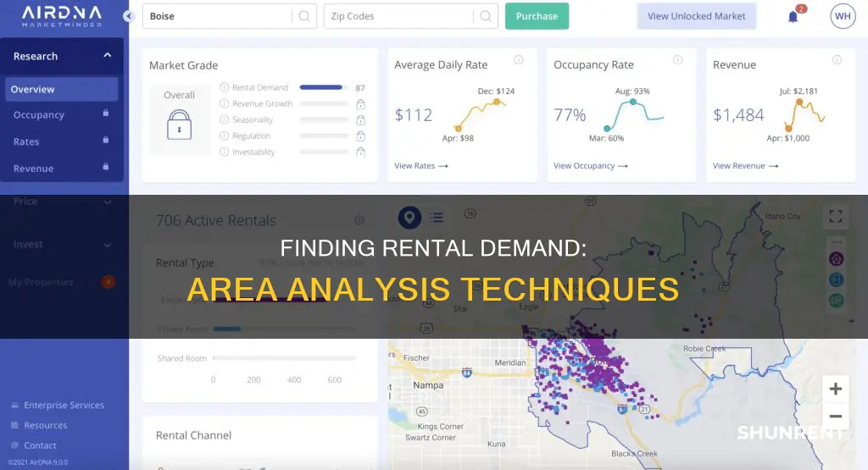Screen dimensions: 868x470
Task: Click the Nampa label on the map
Action: pos(428,384)
